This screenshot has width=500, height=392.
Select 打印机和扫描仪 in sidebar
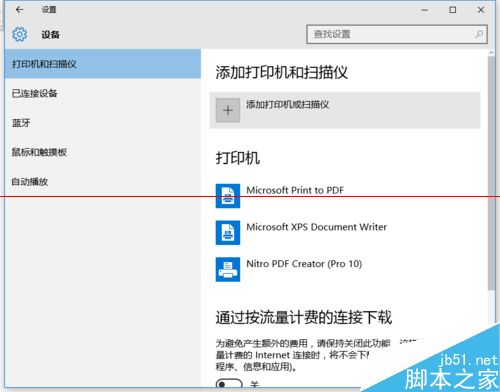103,64
